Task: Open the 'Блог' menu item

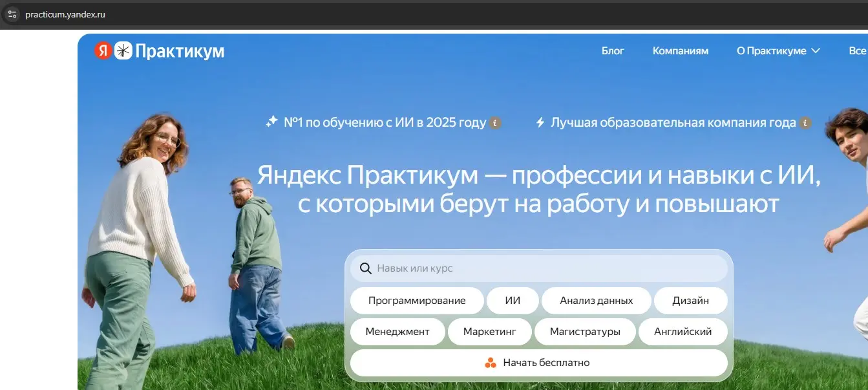Action: tap(613, 51)
